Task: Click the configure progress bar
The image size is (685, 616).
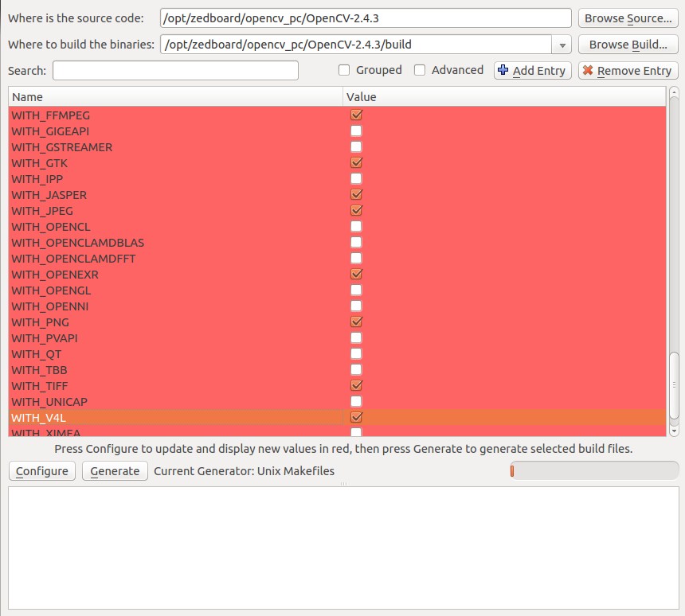Action: click(x=594, y=471)
